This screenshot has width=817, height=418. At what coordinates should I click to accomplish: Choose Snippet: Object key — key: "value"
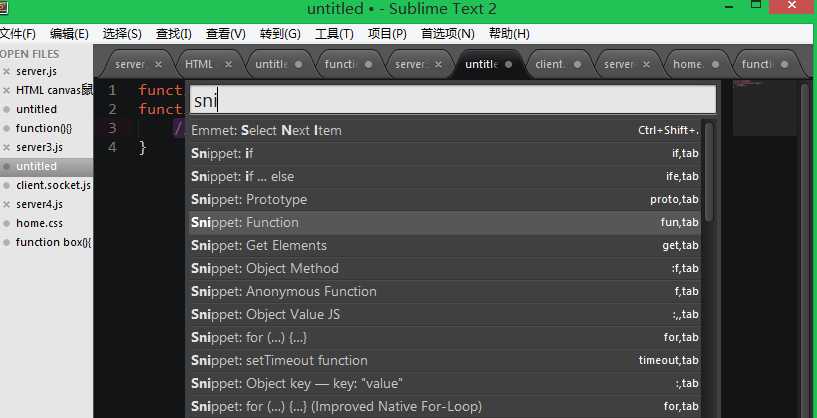444,384
